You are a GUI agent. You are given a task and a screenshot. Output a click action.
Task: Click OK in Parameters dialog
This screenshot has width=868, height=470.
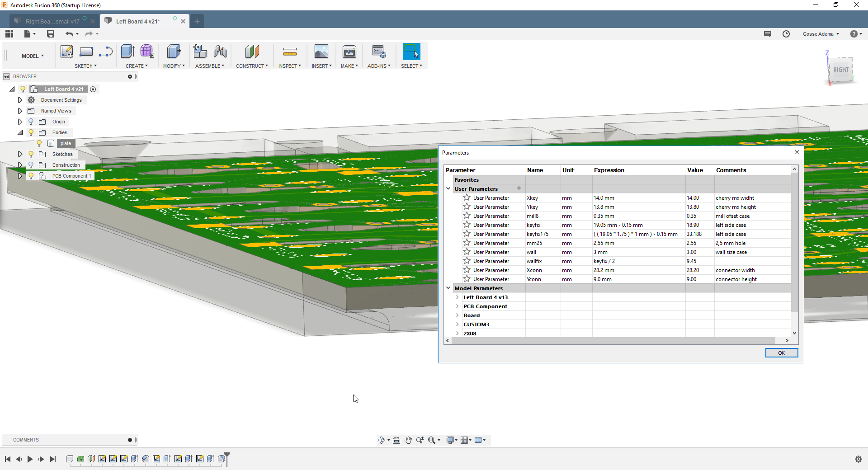781,353
